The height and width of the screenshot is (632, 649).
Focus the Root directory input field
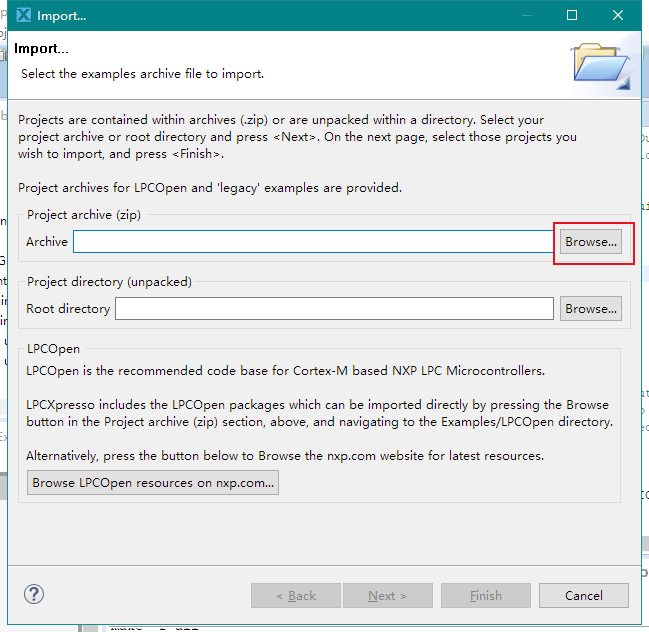coord(334,309)
